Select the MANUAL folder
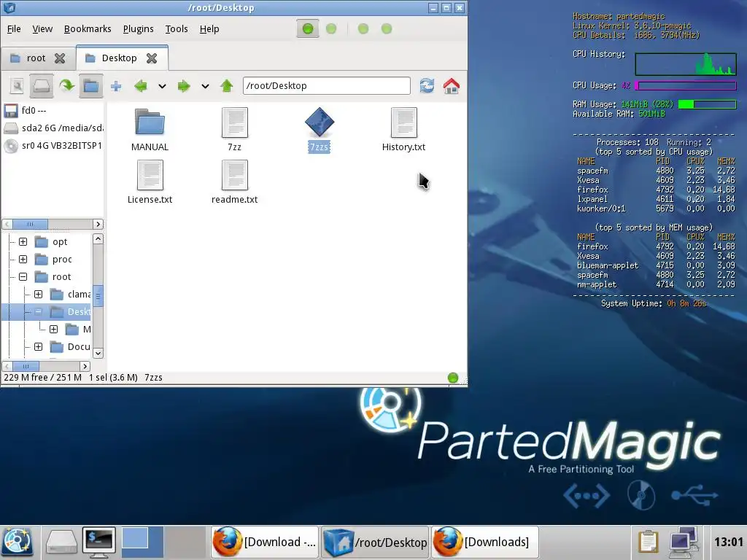 tap(150, 130)
